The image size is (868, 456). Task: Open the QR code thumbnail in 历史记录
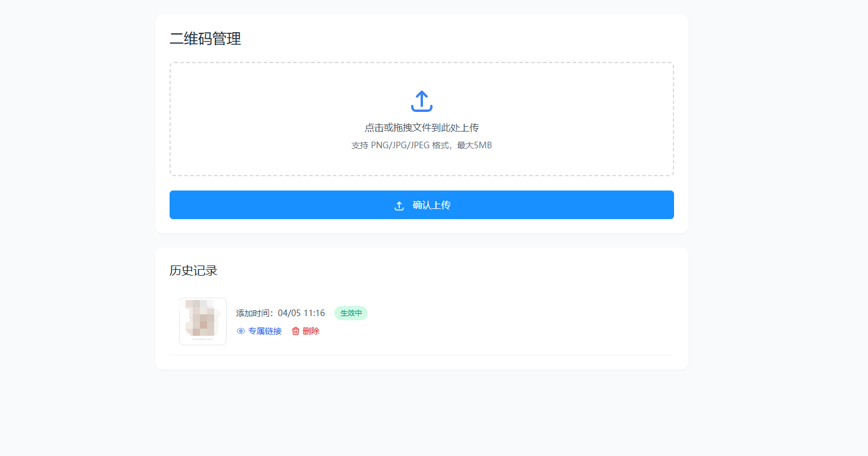click(203, 321)
